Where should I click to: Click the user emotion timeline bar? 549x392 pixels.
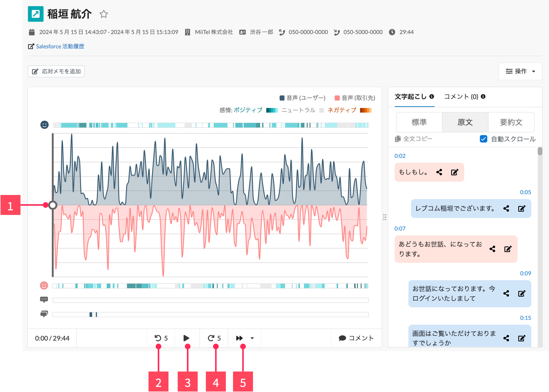coord(211,125)
